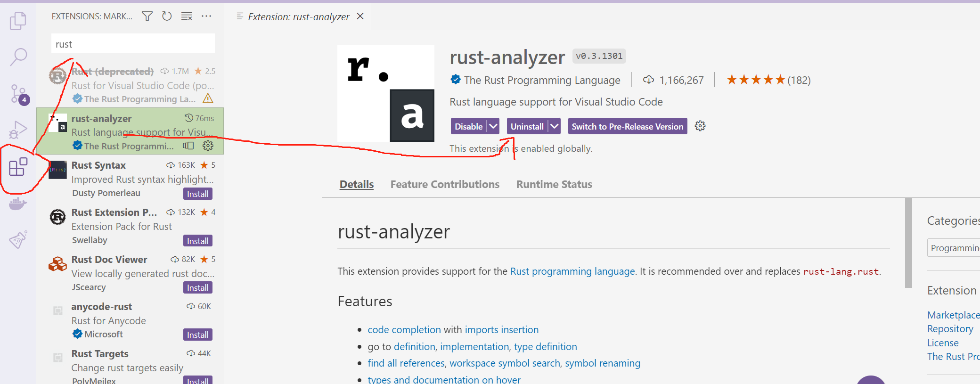This screenshot has width=980, height=384.
Task: Open the Search view in activity bar
Action: coord(18,57)
